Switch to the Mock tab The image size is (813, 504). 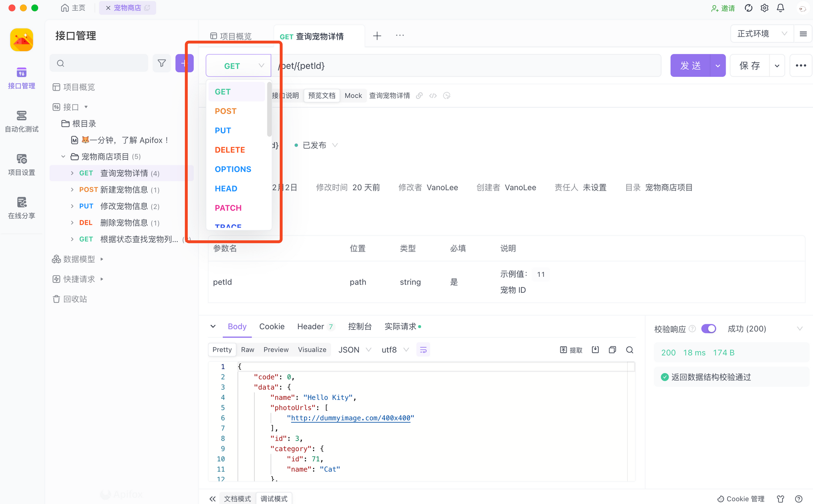pos(353,96)
